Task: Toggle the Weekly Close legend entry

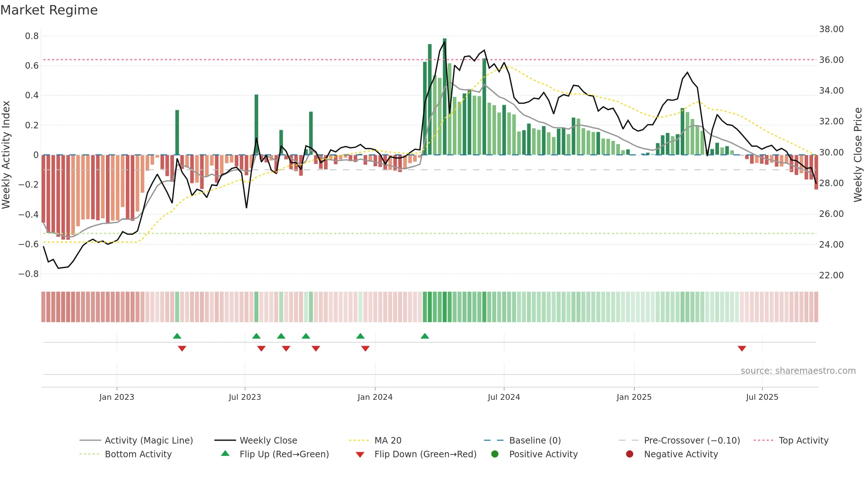Action: pyautogui.click(x=256, y=440)
